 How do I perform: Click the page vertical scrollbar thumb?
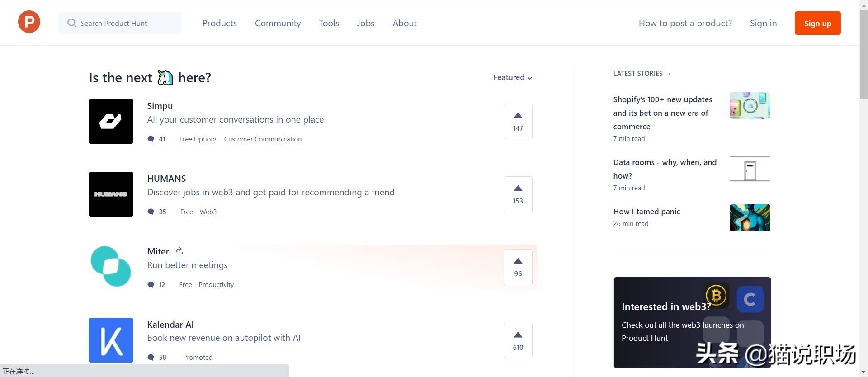[863, 54]
